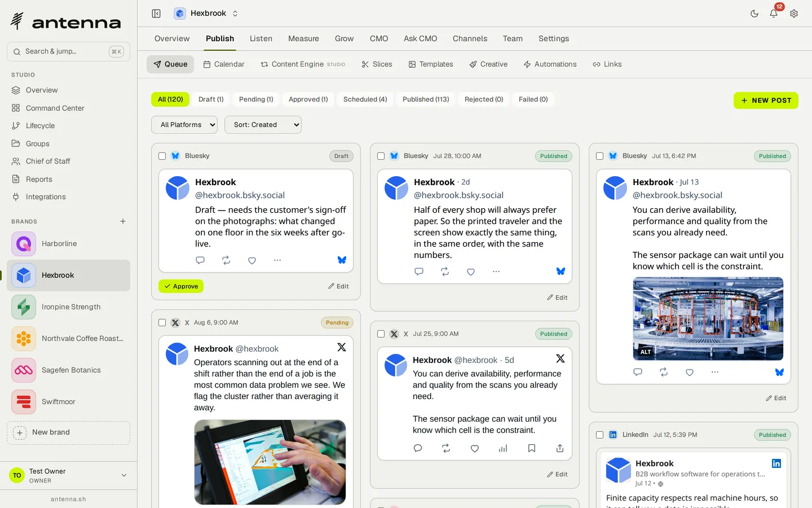
Task: Switch to the Listen tab
Action: coord(261,38)
